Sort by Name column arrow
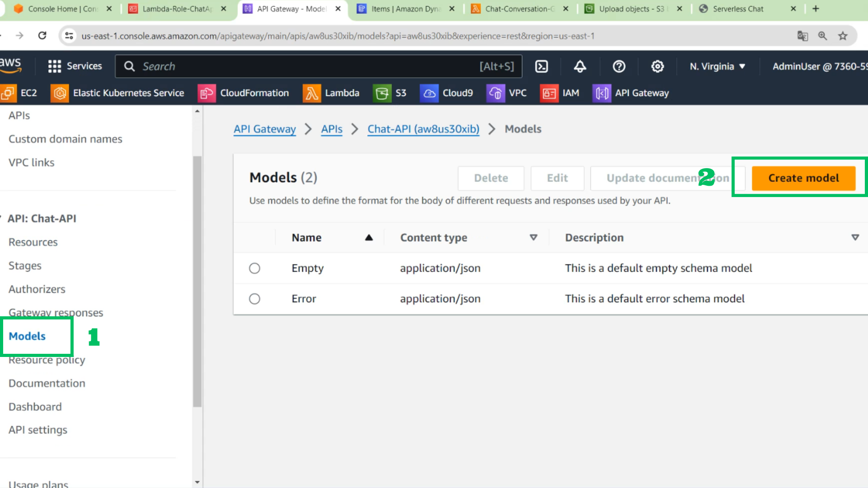The image size is (868, 488). (x=369, y=238)
